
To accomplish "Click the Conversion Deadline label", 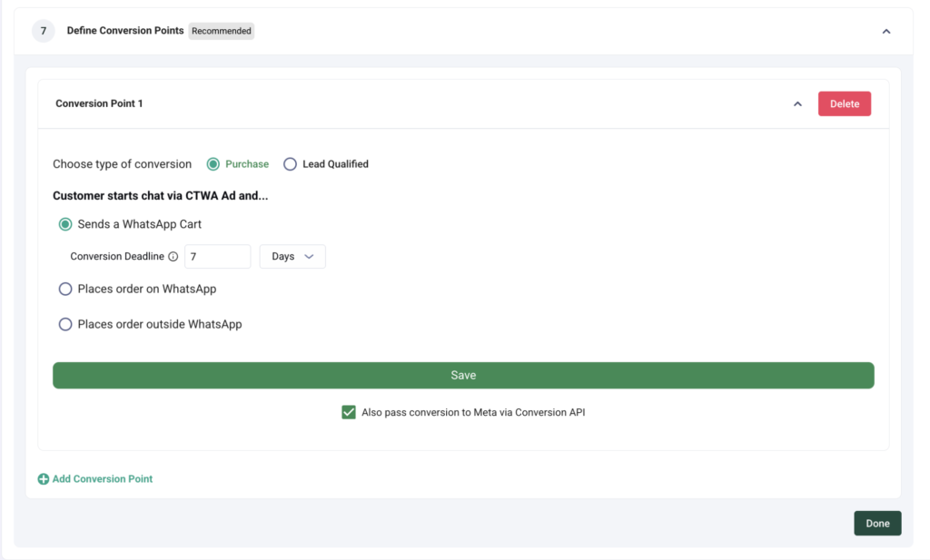I will [117, 257].
